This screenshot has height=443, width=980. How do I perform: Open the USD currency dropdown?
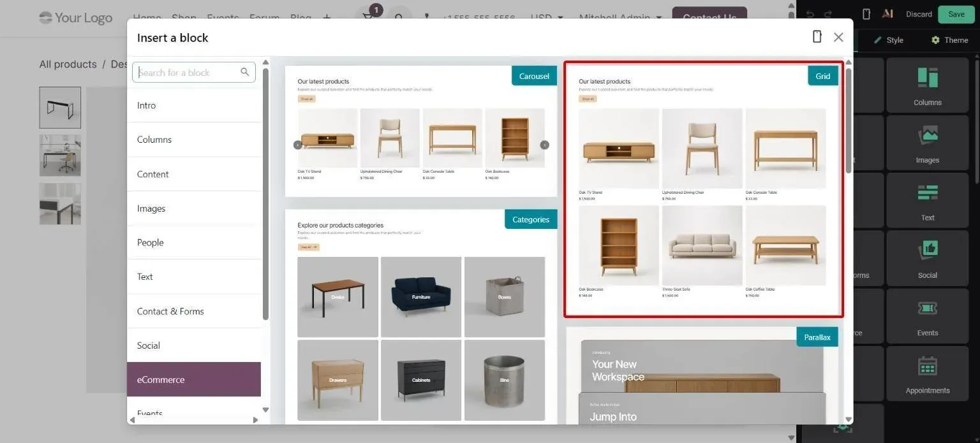pos(547,17)
